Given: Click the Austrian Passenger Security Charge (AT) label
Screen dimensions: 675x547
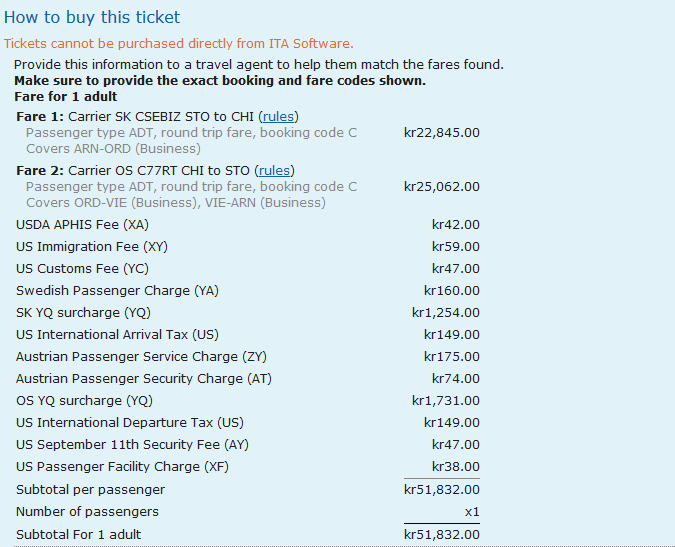Looking at the screenshot, I should 144,379.
